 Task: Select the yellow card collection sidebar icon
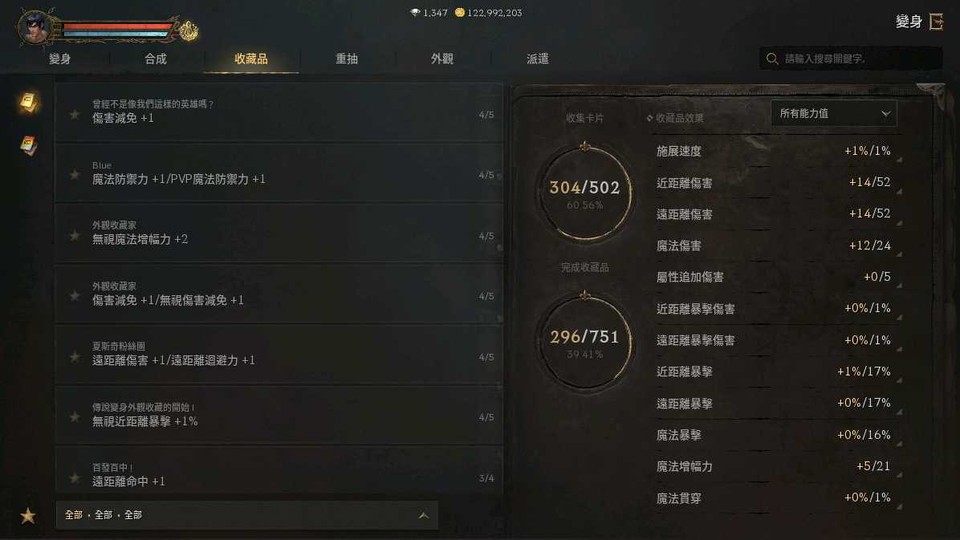[x=28, y=102]
